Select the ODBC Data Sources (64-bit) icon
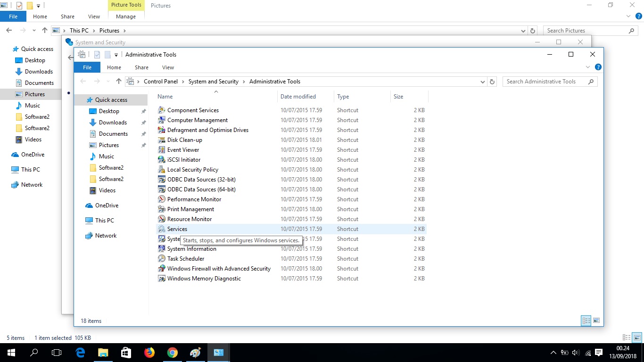Image resolution: width=644 pixels, height=362 pixels. (162, 189)
